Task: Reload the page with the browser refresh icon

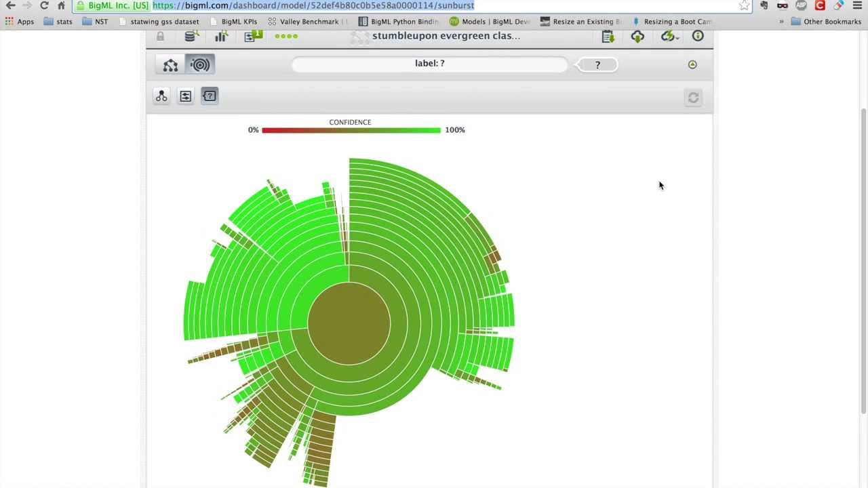Action: point(44,5)
